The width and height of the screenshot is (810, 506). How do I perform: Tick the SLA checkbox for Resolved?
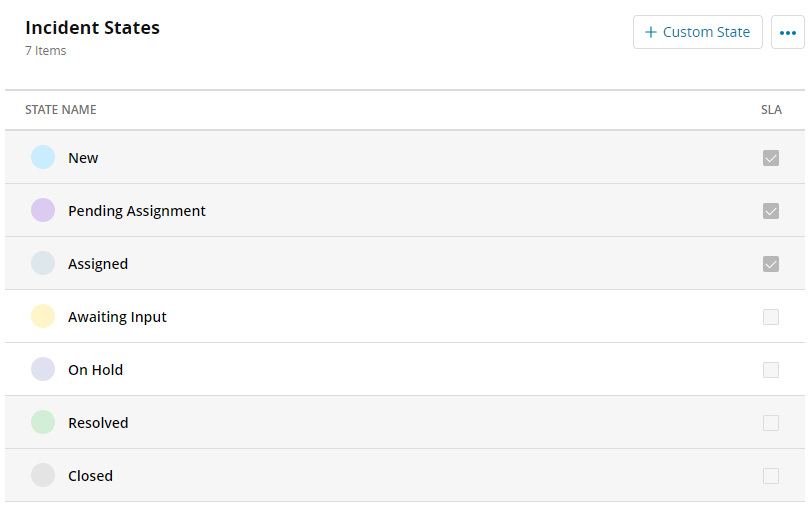pos(770,423)
